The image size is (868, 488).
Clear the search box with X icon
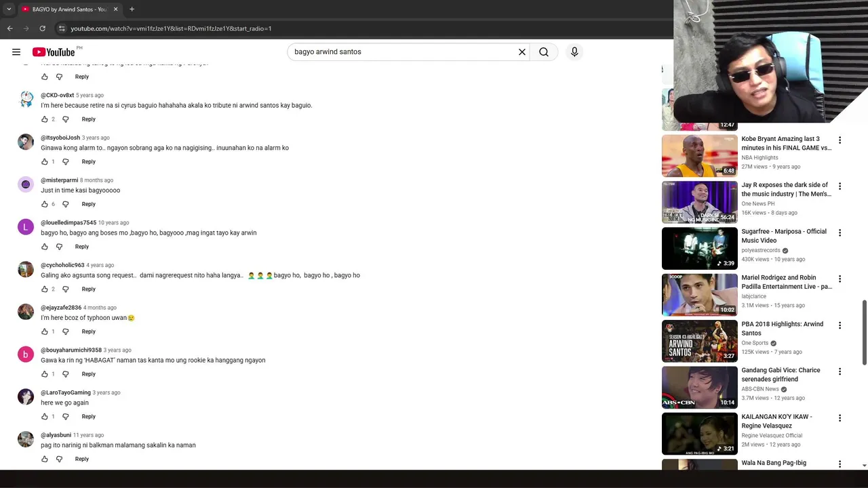[x=522, y=52]
